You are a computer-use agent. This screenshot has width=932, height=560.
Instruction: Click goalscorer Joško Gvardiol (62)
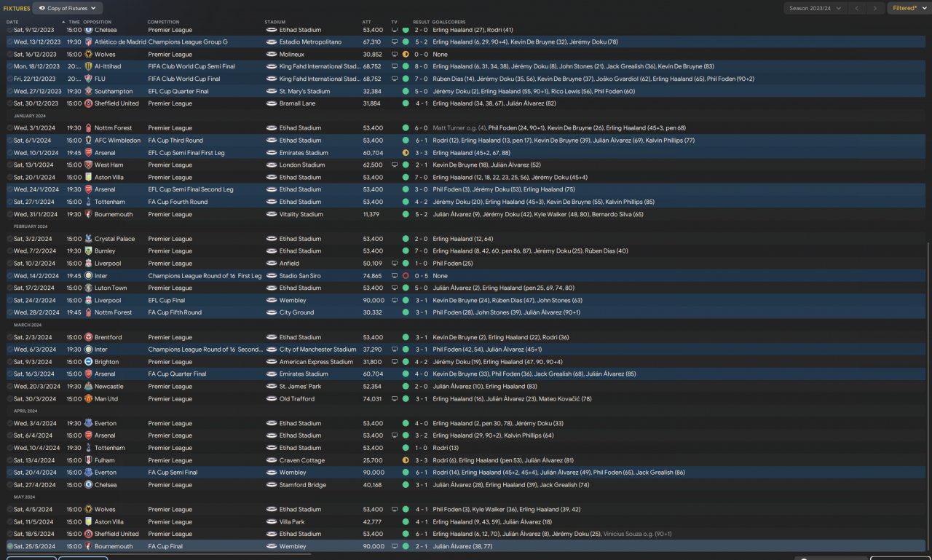(x=623, y=79)
